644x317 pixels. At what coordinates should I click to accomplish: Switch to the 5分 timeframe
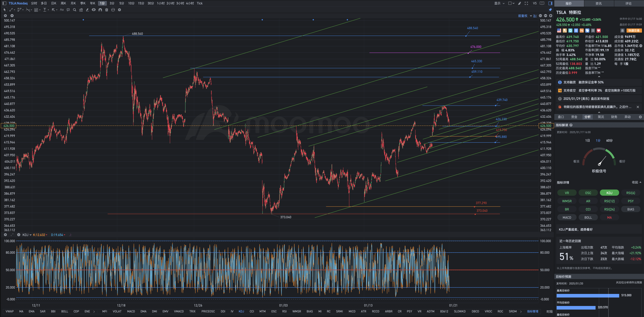122,3
